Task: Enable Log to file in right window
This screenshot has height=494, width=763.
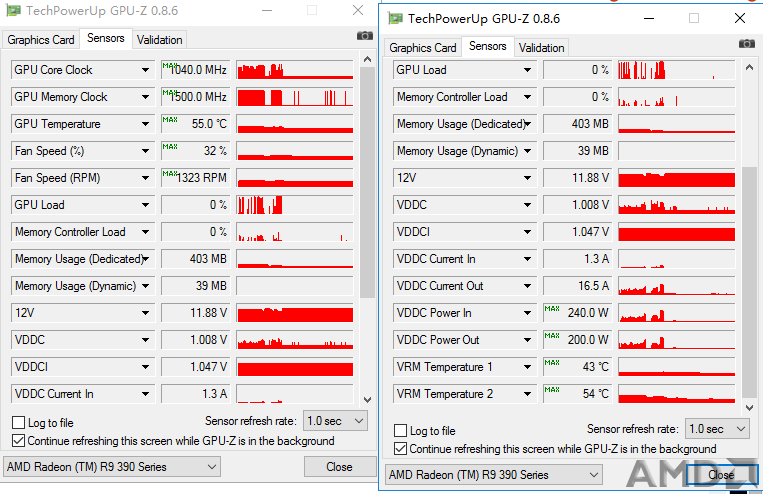Action: 400,431
